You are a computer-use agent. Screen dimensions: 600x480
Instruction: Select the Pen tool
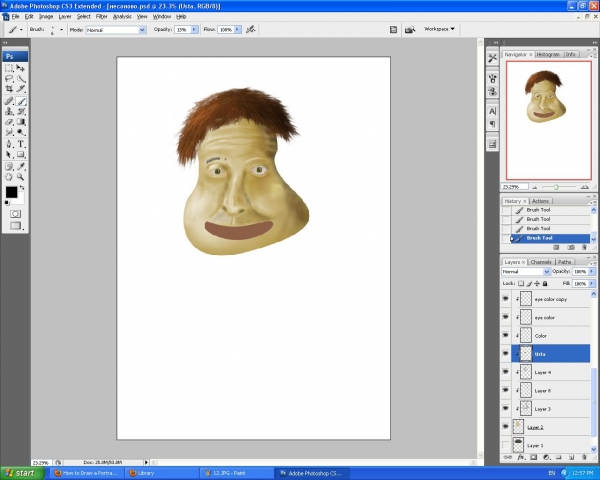pyautogui.click(x=9, y=144)
